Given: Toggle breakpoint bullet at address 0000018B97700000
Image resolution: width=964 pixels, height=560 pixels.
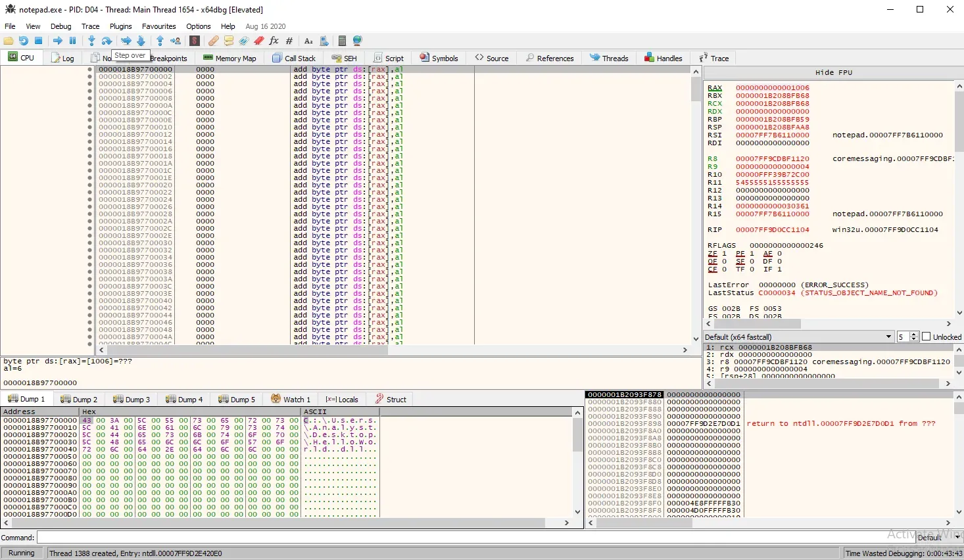Looking at the screenshot, I should [90, 70].
